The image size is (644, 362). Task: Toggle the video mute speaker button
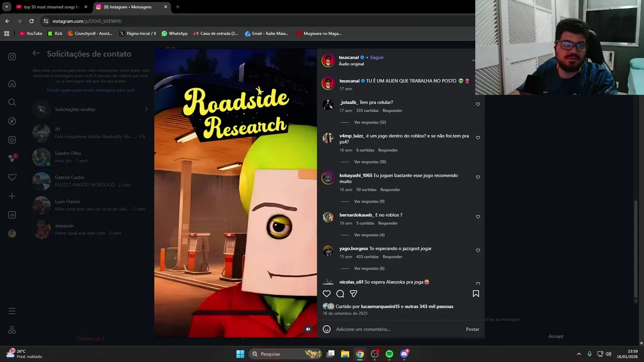tap(309, 329)
